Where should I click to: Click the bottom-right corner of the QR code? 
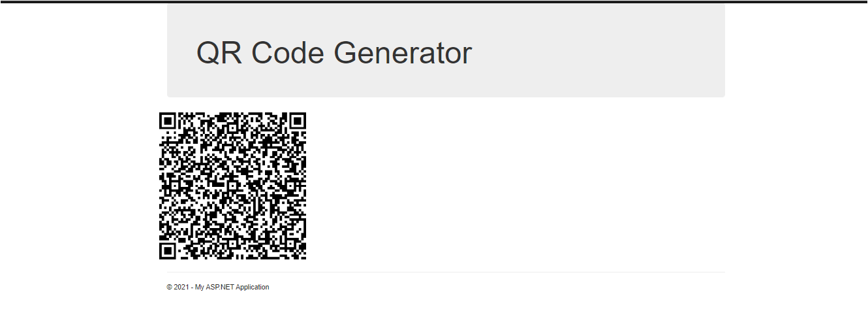303,257
